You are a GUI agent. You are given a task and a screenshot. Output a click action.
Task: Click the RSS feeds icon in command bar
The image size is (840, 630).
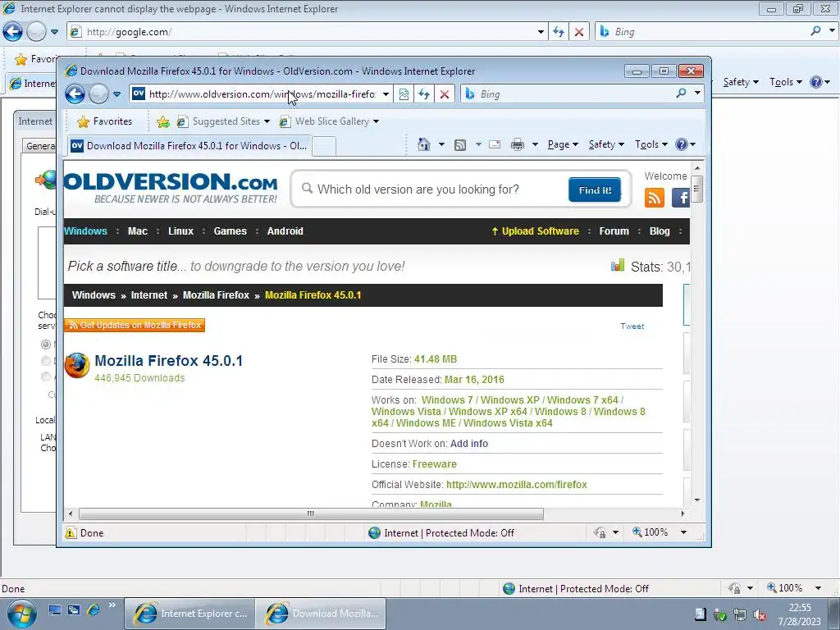[x=460, y=144]
